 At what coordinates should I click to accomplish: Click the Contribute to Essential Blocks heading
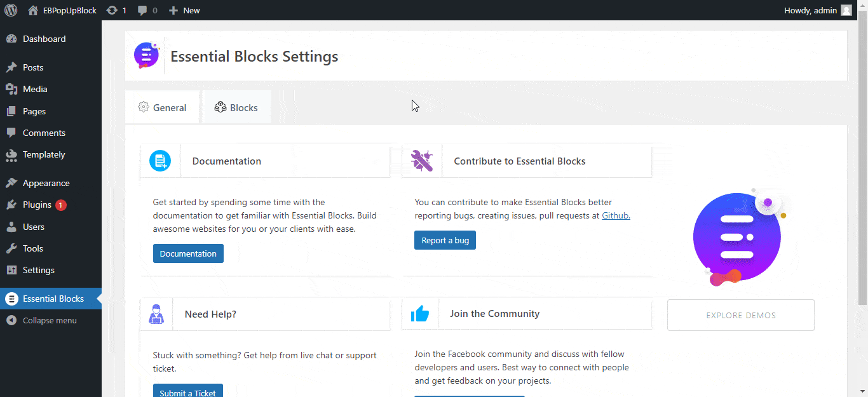520,161
